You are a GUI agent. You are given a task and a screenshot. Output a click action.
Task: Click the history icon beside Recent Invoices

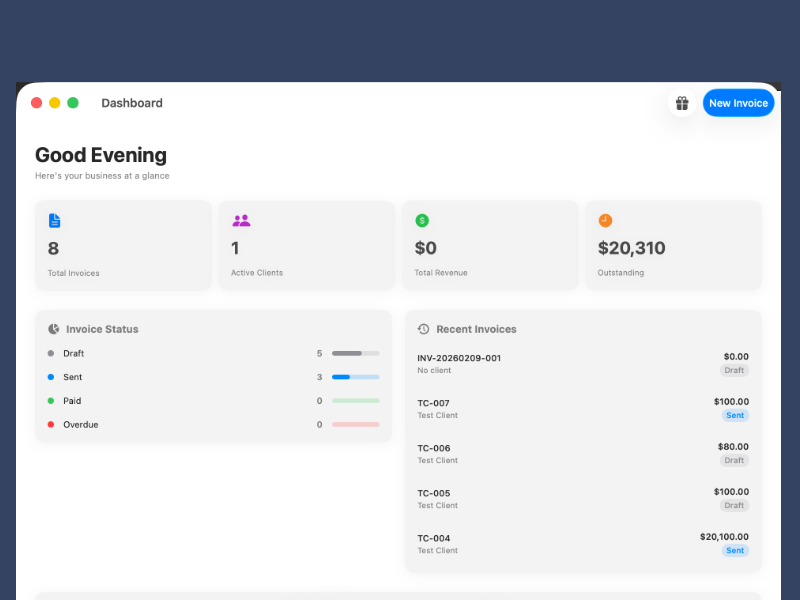tap(424, 329)
